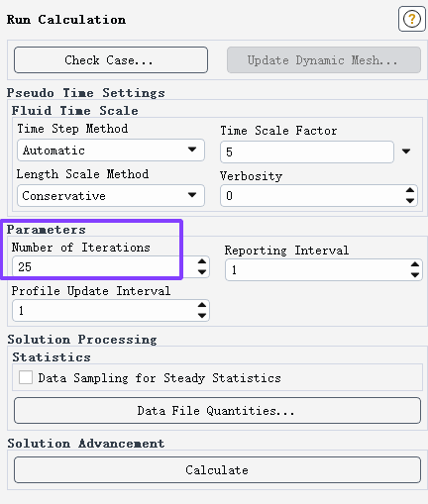
Task: Expand the Time Scale Factor arrow
Action: [x=406, y=151]
